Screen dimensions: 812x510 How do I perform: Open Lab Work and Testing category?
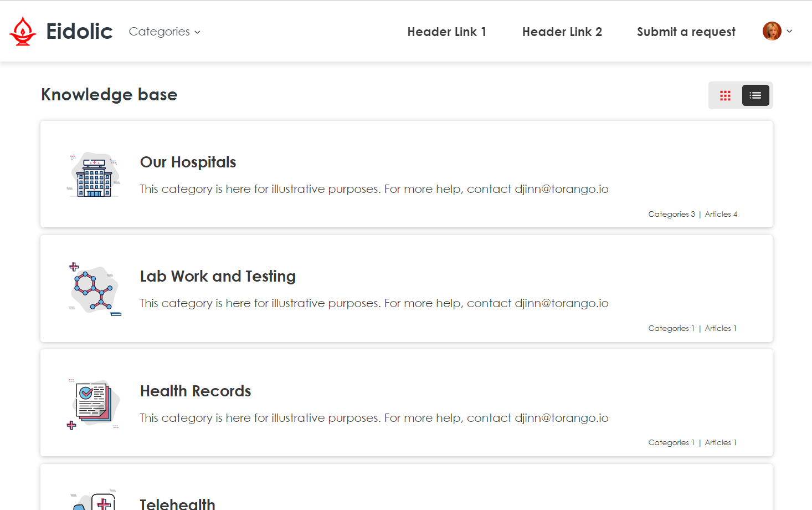click(x=218, y=276)
